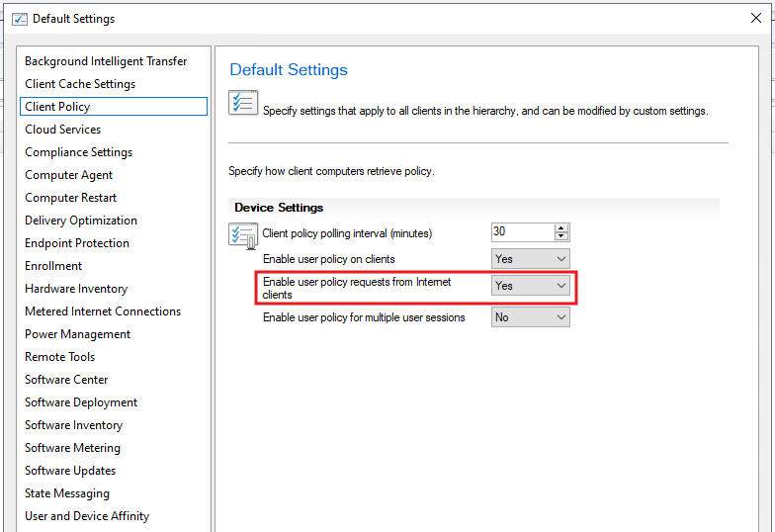Screen dimensions: 775x532
Task: Select the Cloud Services category
Action: coord(63,130)
